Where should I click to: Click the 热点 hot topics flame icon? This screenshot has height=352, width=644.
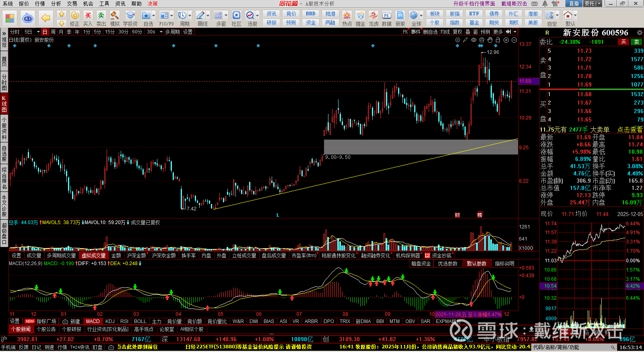347,15
